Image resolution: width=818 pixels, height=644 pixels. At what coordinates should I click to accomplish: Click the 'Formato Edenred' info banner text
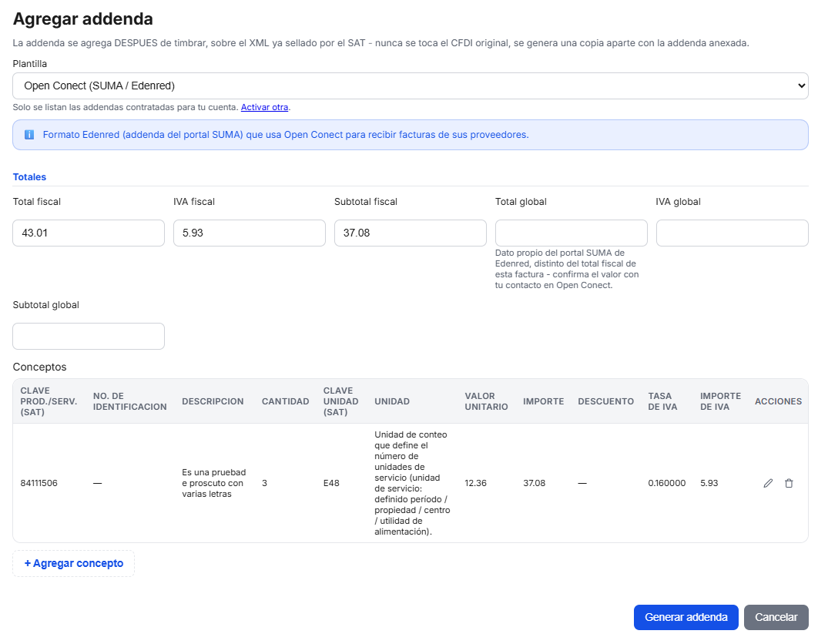[x=286, y=135]
